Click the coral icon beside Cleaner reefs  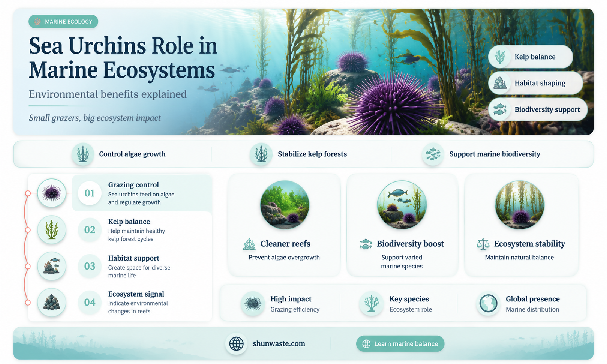click(249, 244)
